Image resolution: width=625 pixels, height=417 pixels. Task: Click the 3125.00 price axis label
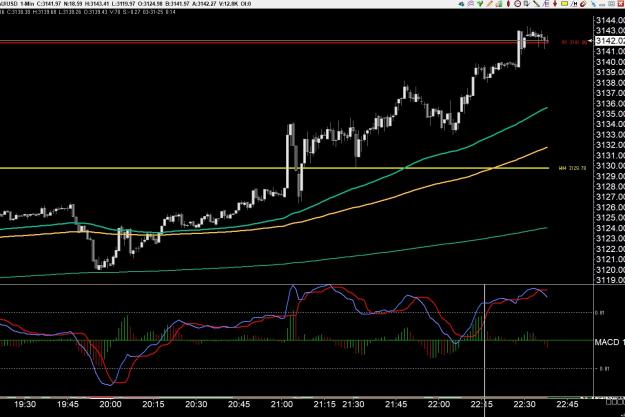coord(610,217)
